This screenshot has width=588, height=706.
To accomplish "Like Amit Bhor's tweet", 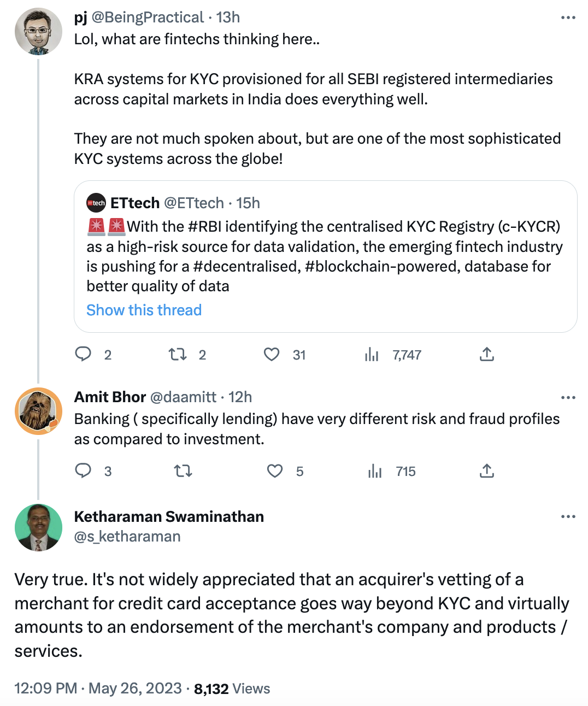I will 275,471.
